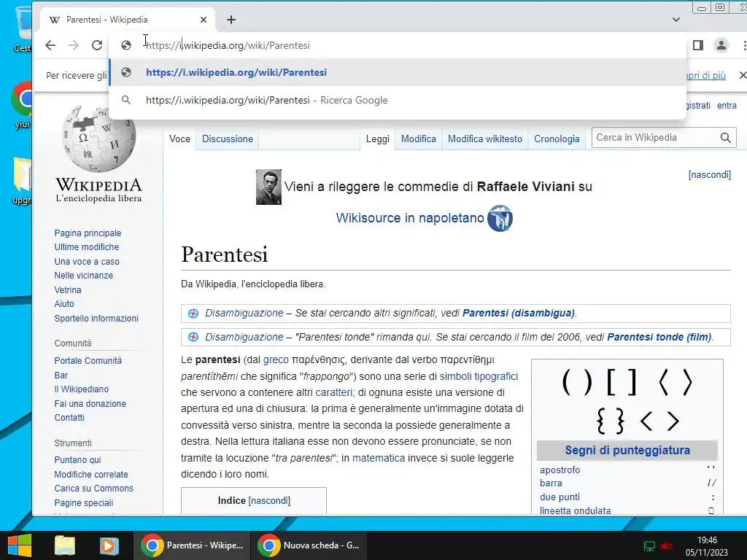Follow the greco link
This screenshot has height=560, width=747.
pyautogui.click(x=276, y=359)
